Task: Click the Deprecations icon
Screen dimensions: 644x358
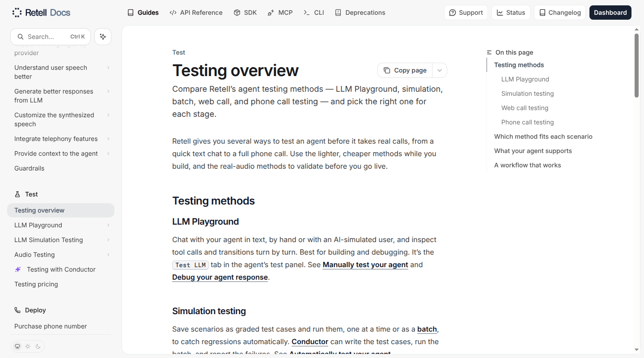Action: click(x=338, y=13)
